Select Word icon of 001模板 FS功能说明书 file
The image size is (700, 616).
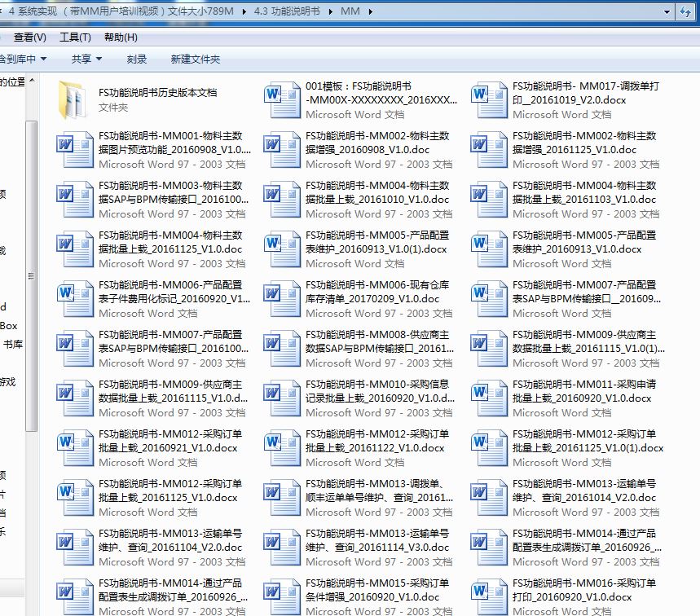[282, 100]
